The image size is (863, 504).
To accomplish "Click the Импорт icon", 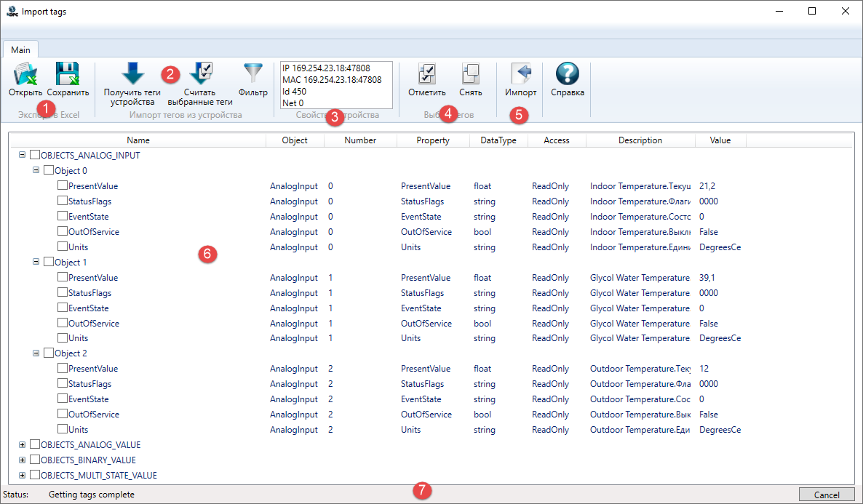I will (521, 73).
